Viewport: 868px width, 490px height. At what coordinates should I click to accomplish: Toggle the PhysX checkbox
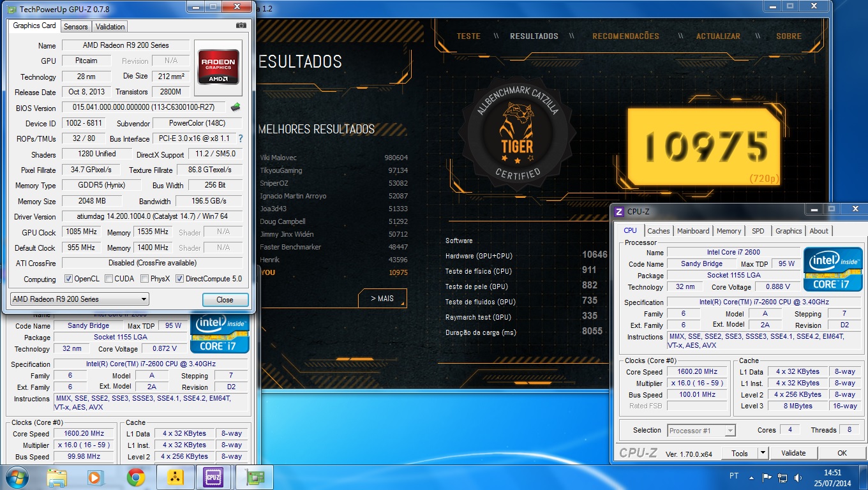[x=145, y=279]
